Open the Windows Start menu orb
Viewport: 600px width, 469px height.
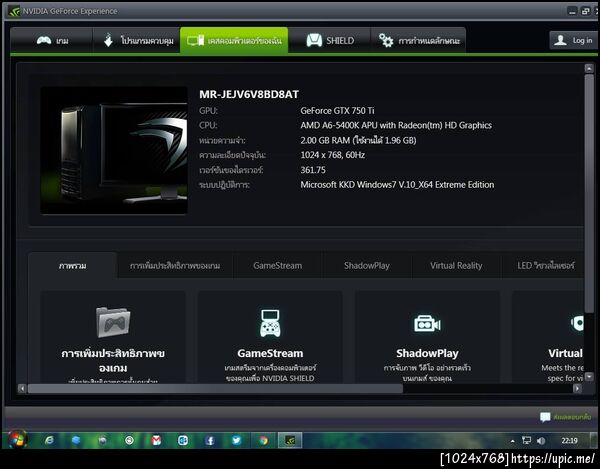click(17, 440)
